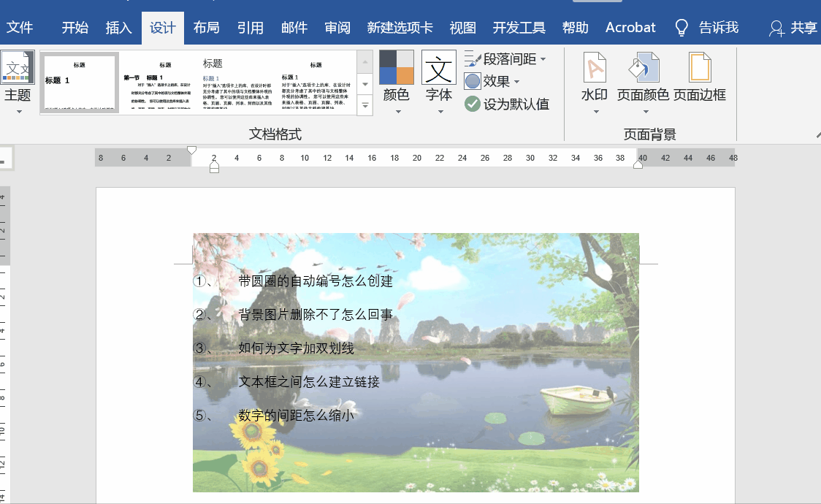Viewport: 821px width, 504px height.
Task: Select the color palette swatch beside 颜色
Action: [x=396, y=66]
